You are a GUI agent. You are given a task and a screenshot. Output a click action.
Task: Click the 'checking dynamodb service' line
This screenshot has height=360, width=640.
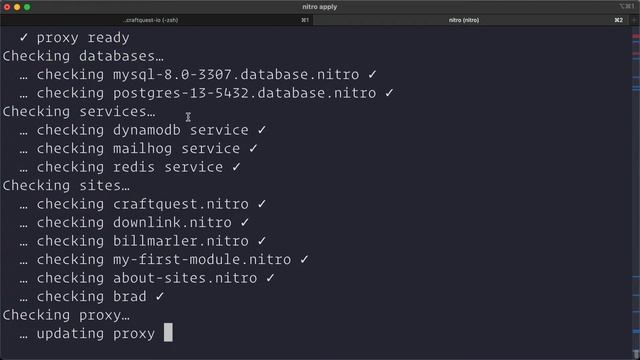tap(142, 130)
